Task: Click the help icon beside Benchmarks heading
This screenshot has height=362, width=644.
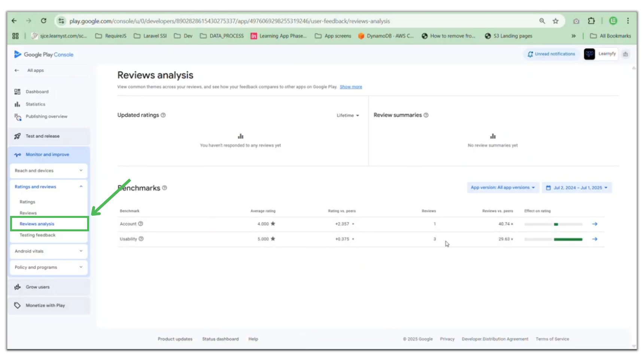Action: [164, 188]
